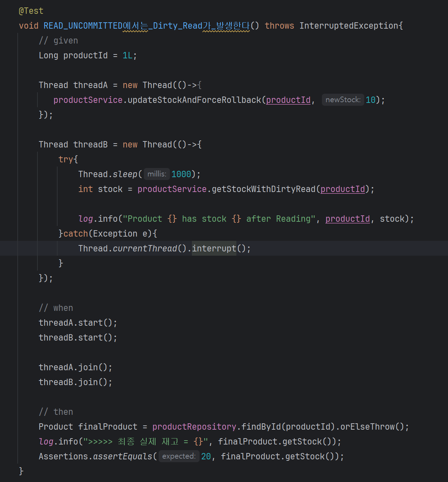The image size is (448, 482).
Task: Click the "Product {} has stock {} after Reading" string
Action: point(219,219)
